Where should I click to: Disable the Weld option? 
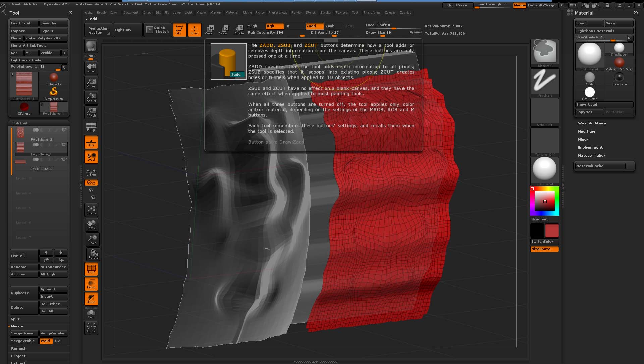(46, 341)
